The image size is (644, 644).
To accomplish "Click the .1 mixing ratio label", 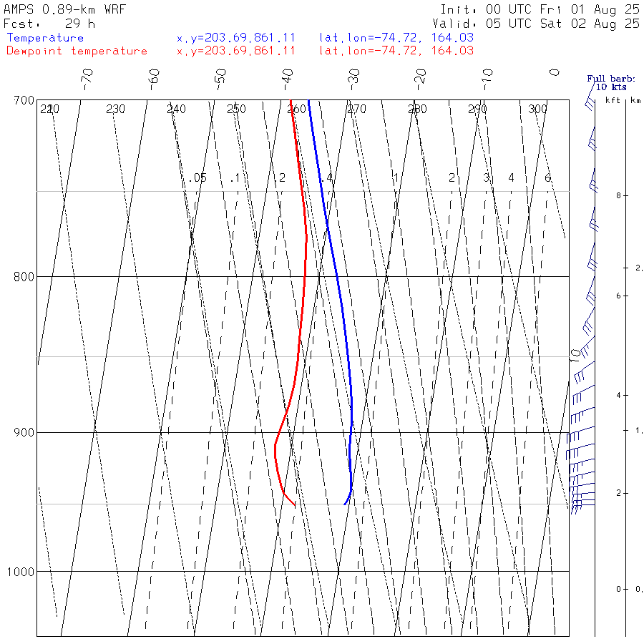I will (235, 178).
